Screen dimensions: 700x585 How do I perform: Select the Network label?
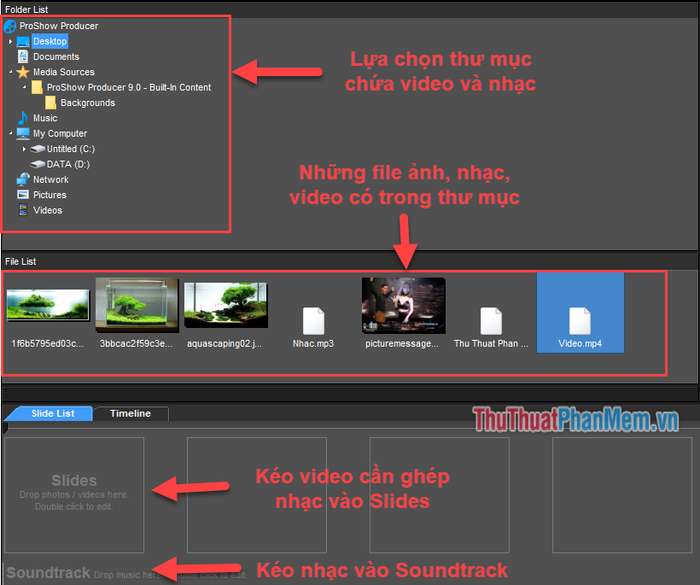pyautogui.click(x=51, y=180)
